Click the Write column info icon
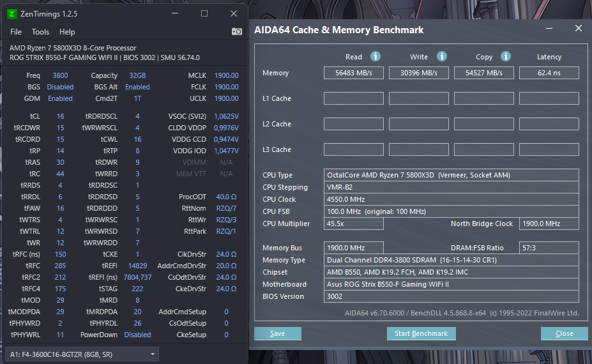The height and width of the screenshot is (364, 592). [442, 56]
